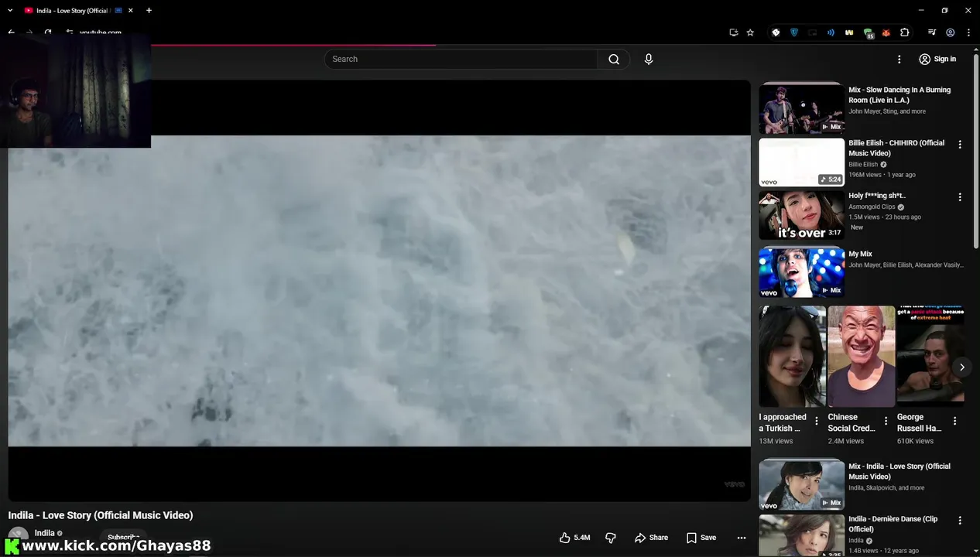Open Asmongold 'it's over' thumbnail
The image size is (980, 557).
coord(801,215)
